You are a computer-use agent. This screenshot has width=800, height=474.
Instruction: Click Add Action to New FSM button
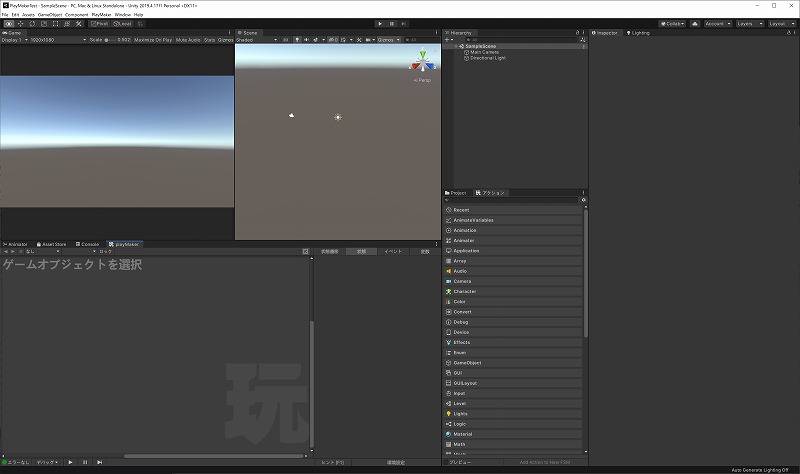(x=545, y=462)
